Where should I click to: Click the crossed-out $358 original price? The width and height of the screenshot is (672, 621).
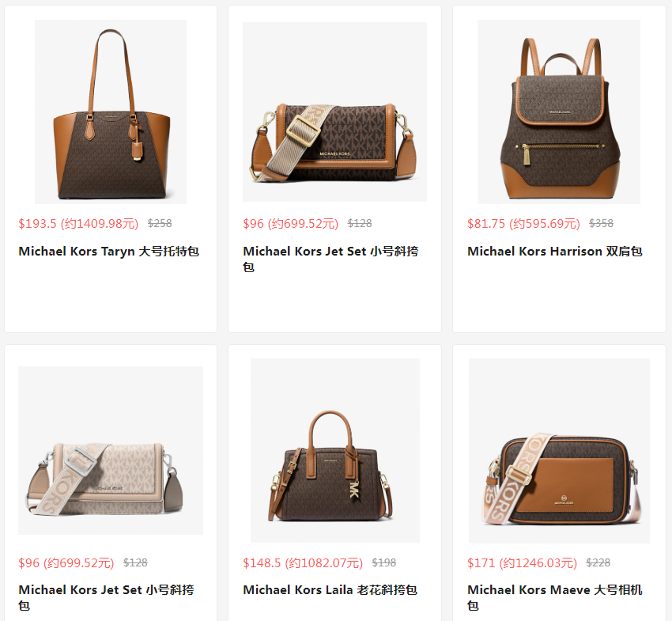[602, 223]
